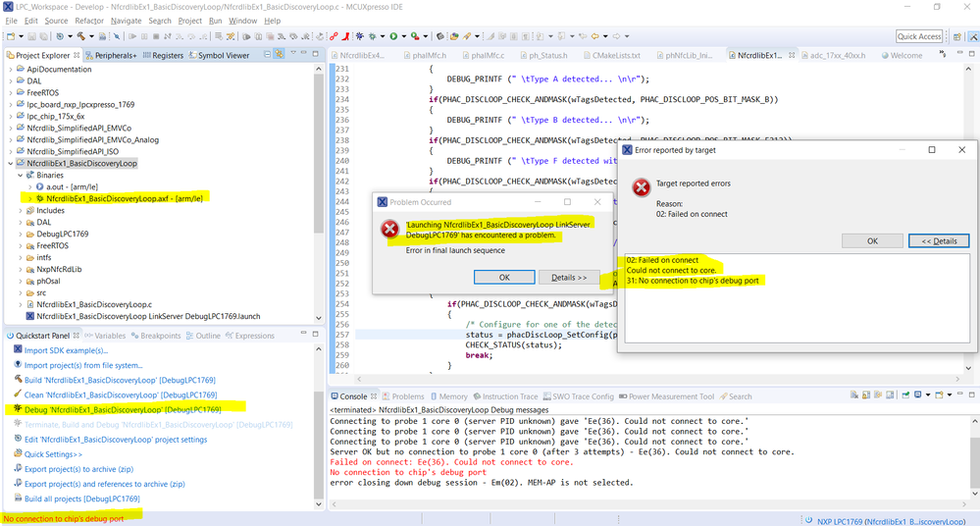Click Quick Settings>> link
980x526 pixels.
(x=53, y=454)
